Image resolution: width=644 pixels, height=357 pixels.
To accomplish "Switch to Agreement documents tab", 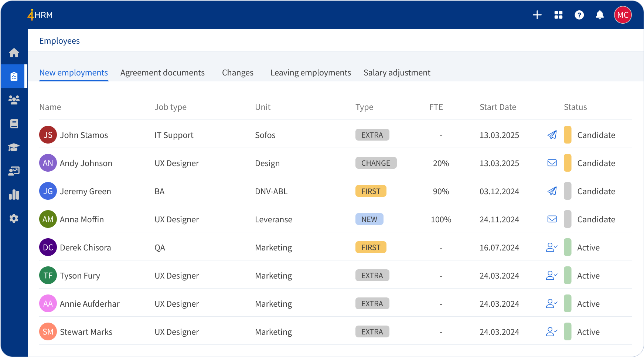I will (x=162, y=73).
